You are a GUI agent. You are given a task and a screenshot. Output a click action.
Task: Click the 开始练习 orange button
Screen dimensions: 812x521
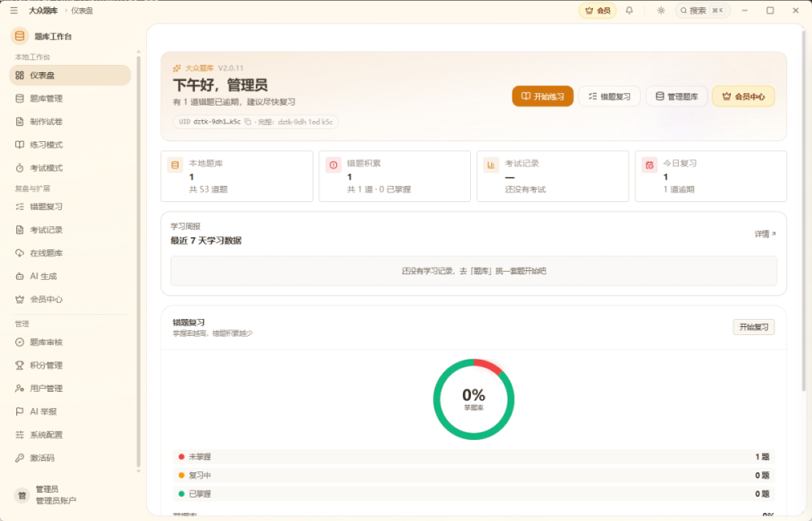tap(542, 97)
